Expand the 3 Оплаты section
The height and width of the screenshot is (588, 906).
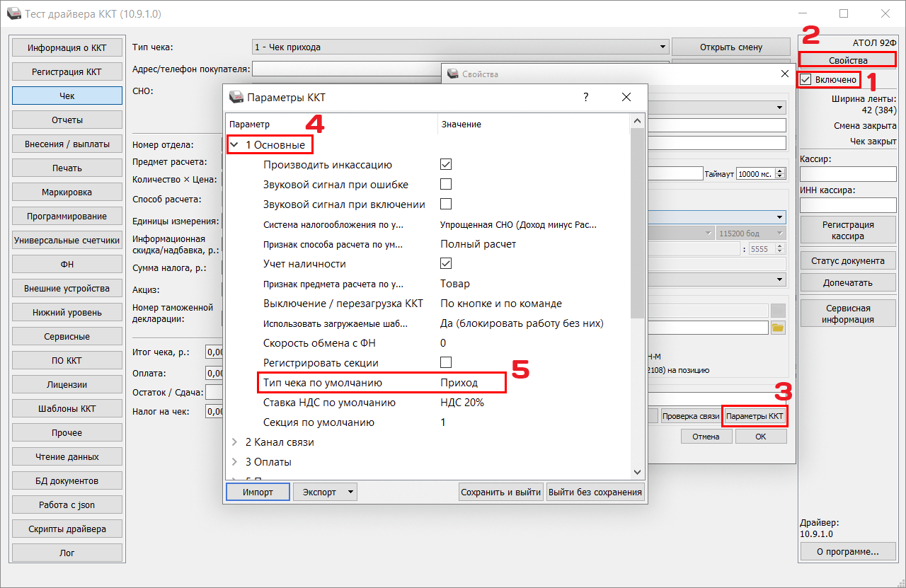(x=234, y=462)
